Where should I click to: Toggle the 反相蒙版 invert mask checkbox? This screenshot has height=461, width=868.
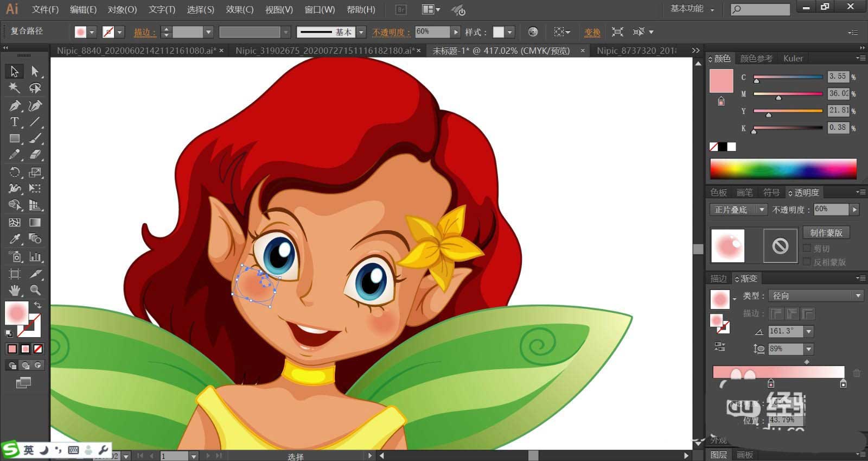[807, 262]
